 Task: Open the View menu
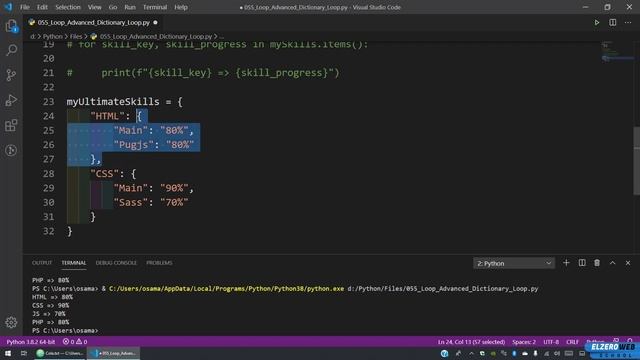point(95,7)
